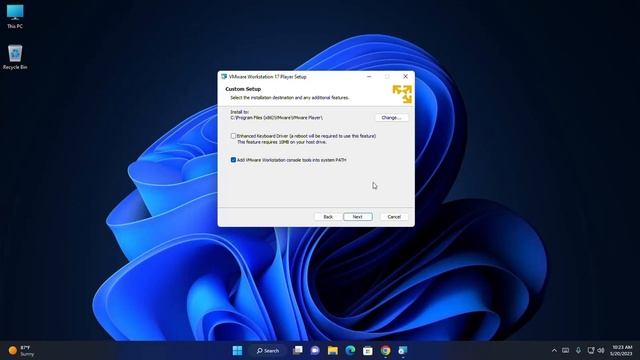Click the Custom Setup heading
This screenshot has height=360, width=640.
click(x=243, y=89)
